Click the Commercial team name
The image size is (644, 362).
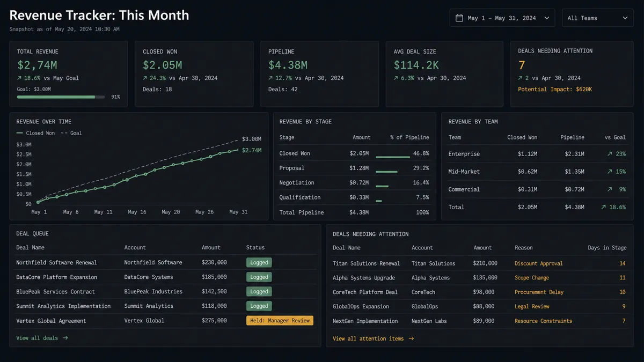pos(464,189)
